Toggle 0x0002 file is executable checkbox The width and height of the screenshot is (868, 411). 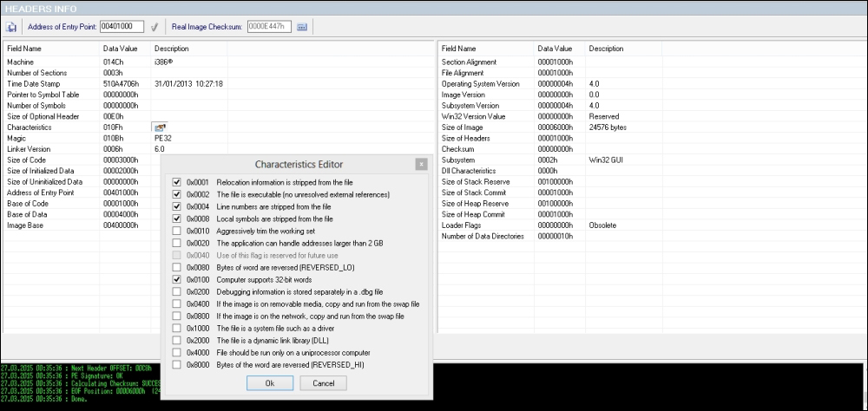click(176, 194)
